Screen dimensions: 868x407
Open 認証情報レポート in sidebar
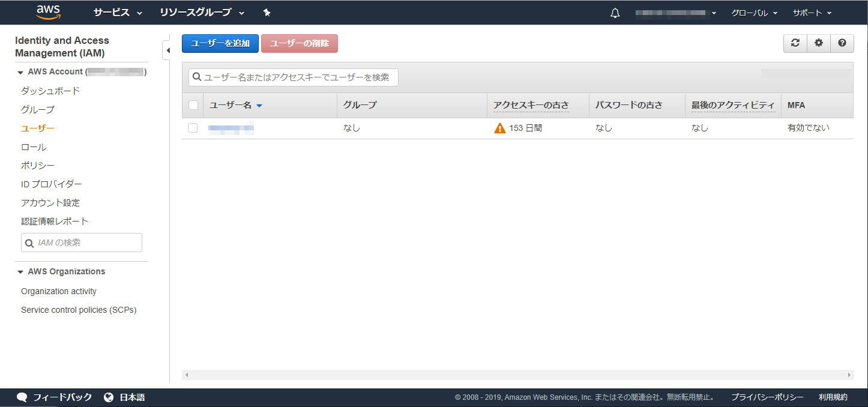[55, 221]
